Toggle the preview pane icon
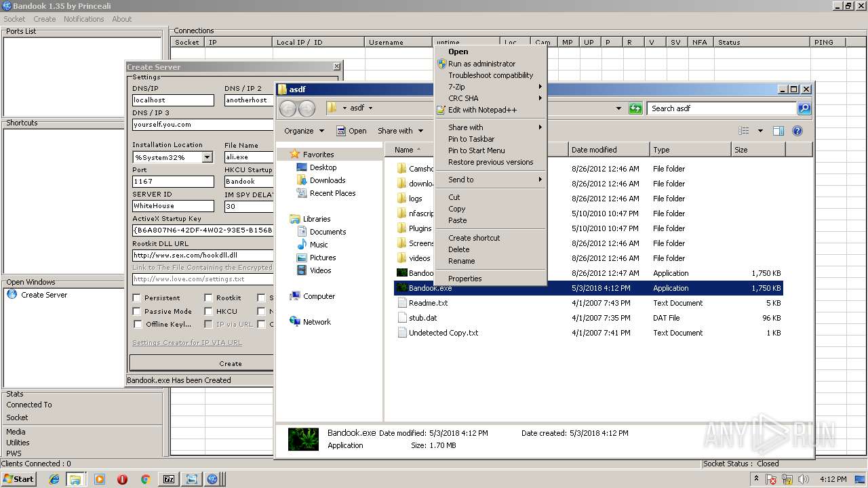The image size is (868, 488). pos(778,131)
